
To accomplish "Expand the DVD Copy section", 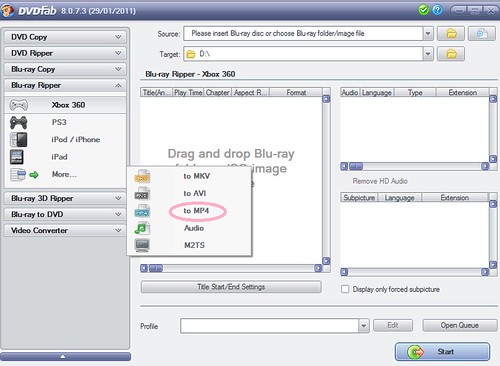I will tap(65, 37).
